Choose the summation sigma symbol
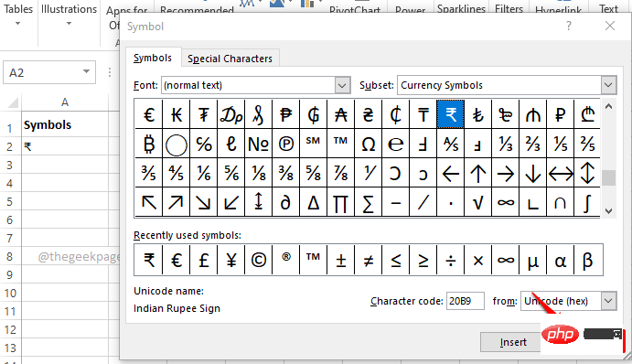 [368, 202]
